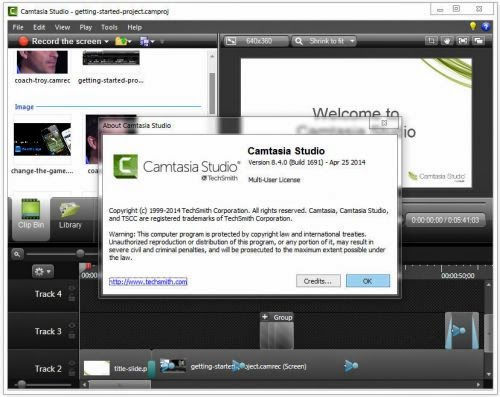Select the crop tool in preview toolbar
The height and width of the screenshot is (397, 500).
[x=431, y=41]
